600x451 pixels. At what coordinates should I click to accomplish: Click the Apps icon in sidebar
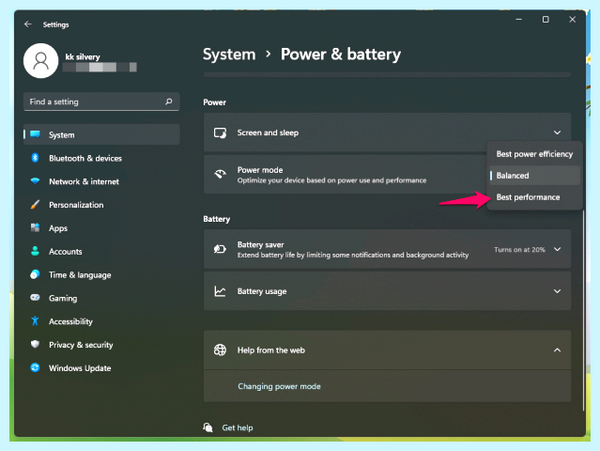pos(35,228)
